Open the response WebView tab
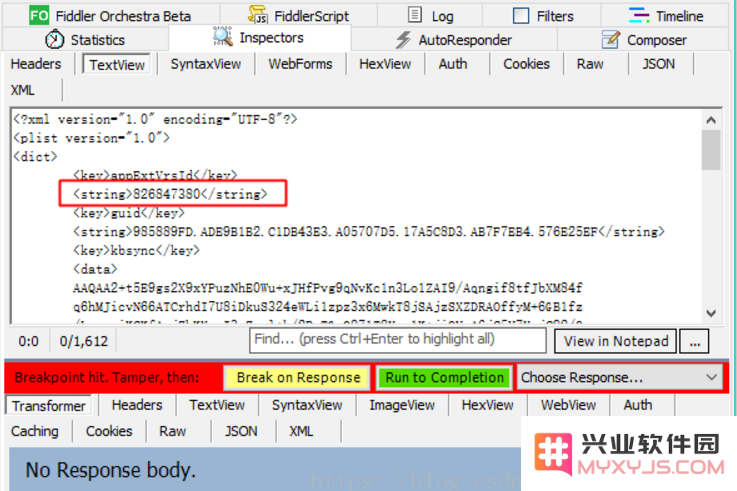 pyautogui.click(x=568, y=405)
